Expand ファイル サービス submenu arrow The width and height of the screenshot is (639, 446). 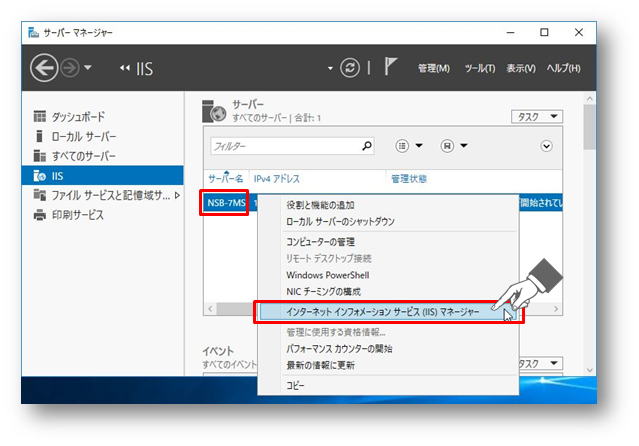pos(177,195)
